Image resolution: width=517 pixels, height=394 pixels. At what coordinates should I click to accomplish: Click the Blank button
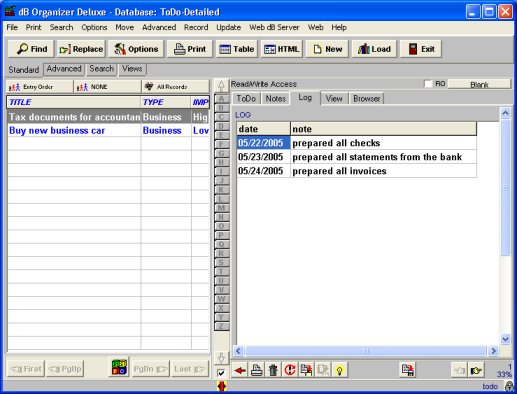point(479,84)
